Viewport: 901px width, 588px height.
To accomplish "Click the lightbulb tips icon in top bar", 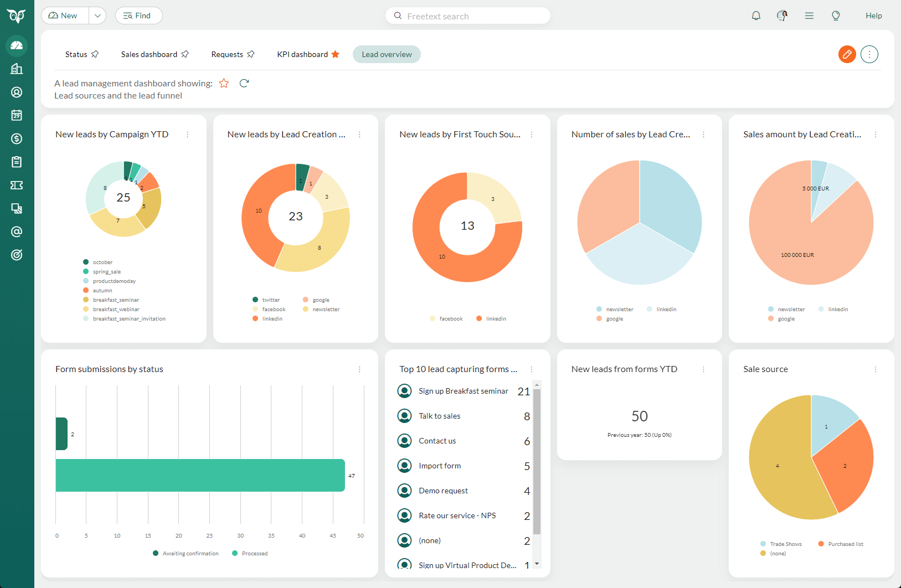I will [x=836, y=16].
